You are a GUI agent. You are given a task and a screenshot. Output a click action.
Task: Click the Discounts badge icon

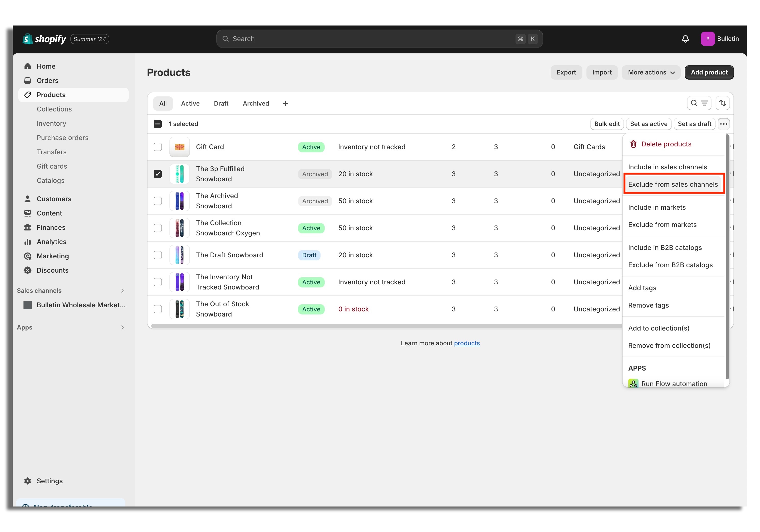coord(28,270)
